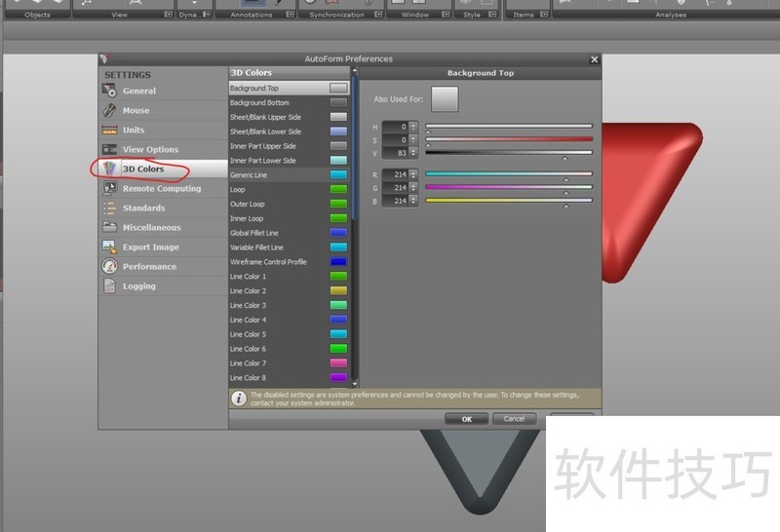Viewport: 780px width, 532px height.
Task: Click the View Options icon
Action: pos(109,149)
